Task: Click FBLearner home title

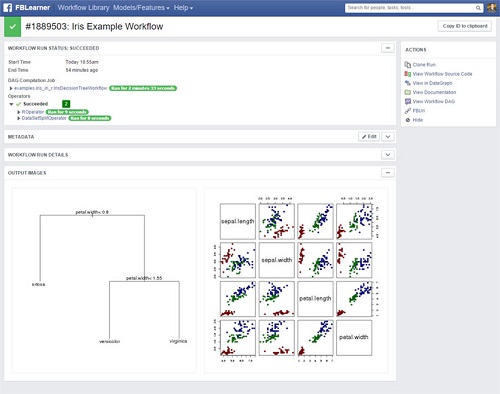Action: (x=32, y=8)
